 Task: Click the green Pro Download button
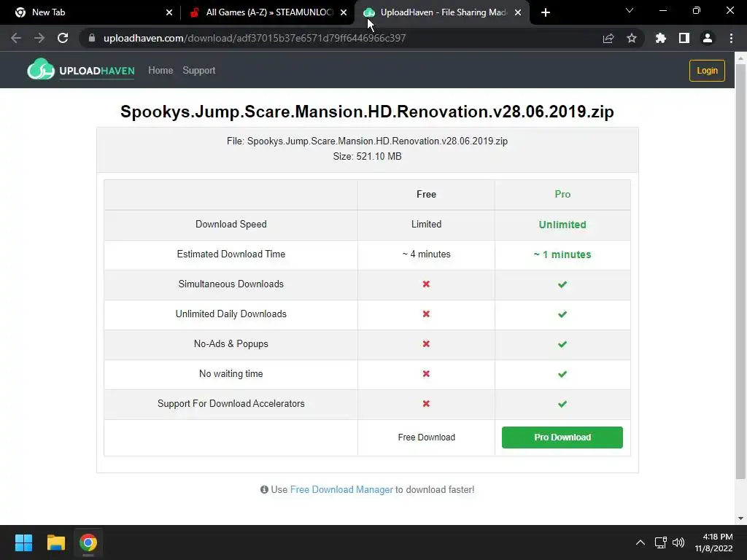[x=562, y=437]
